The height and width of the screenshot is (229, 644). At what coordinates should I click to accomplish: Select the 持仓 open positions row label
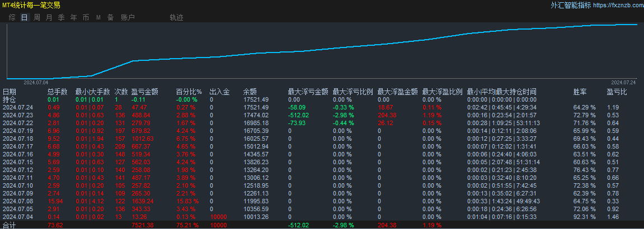click(x=10, y=99)
